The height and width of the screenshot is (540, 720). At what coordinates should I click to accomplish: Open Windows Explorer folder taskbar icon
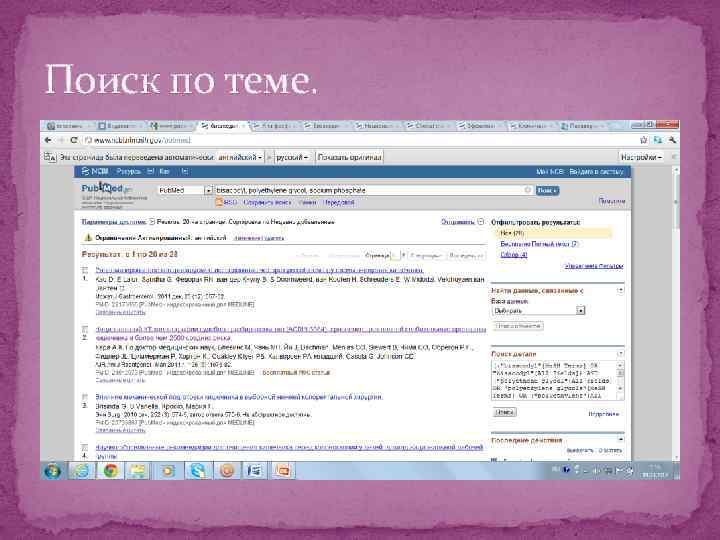[x=138, y=471]
